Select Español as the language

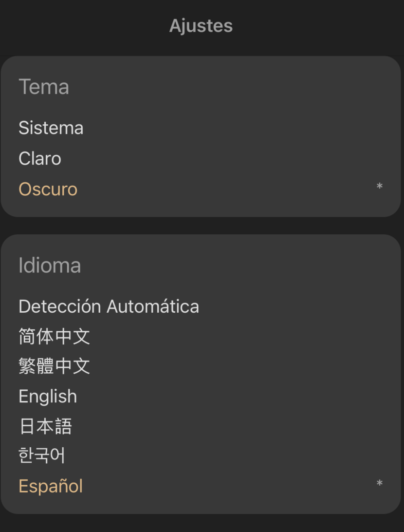[51, 486]
